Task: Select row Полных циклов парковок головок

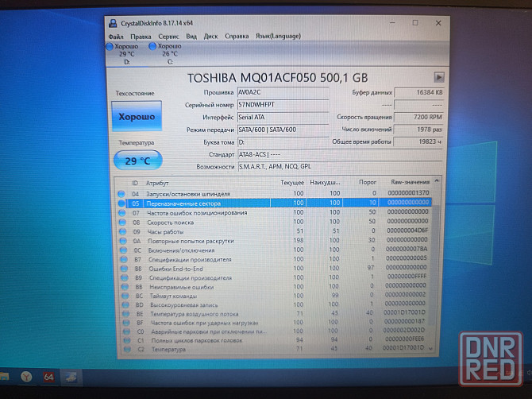Action: coord(274,340)
